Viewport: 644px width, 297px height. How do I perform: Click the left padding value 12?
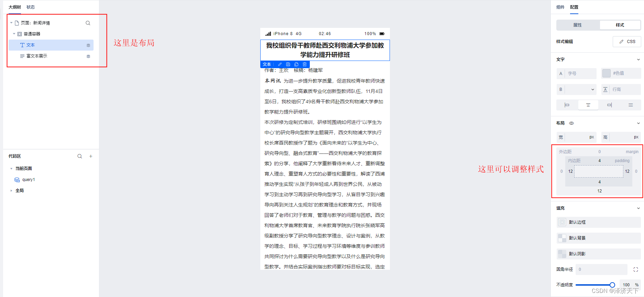tap(570, 171)
